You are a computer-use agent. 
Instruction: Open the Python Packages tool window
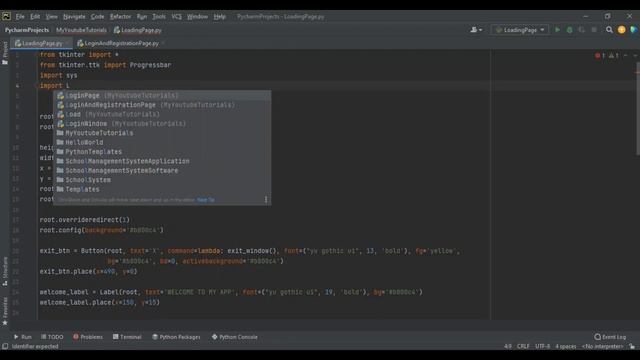point(176,337)
